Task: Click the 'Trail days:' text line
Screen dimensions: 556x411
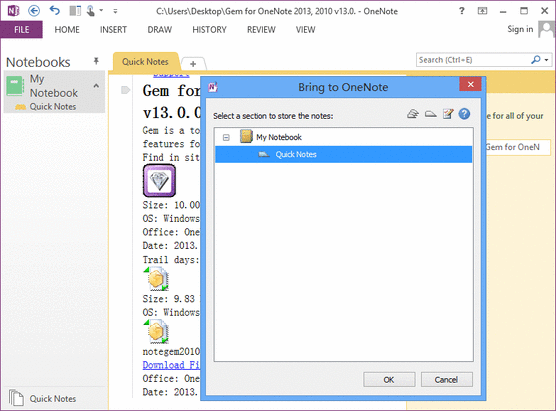Action: pos(171,260)
